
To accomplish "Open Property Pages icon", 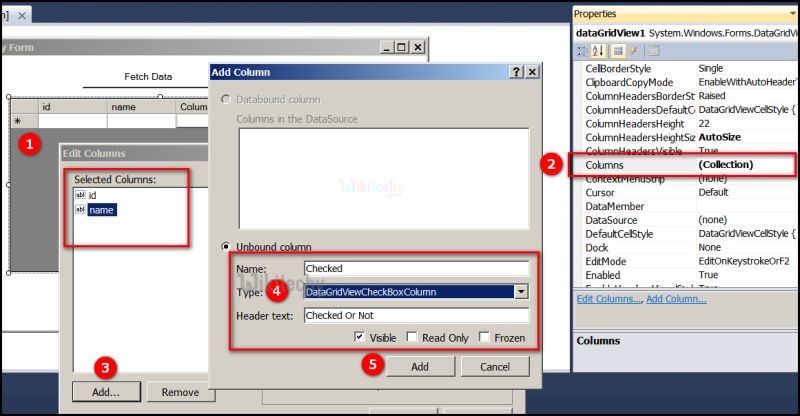I will [654, 51].
